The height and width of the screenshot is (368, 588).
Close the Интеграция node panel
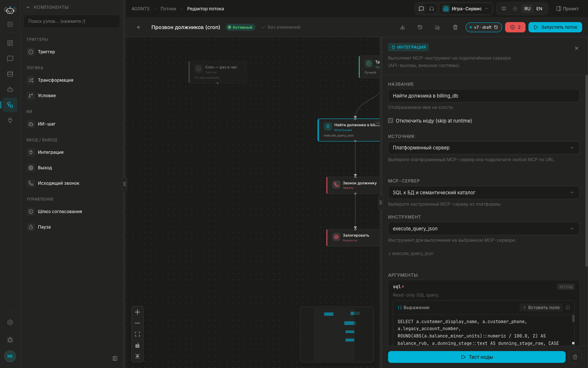577,48
